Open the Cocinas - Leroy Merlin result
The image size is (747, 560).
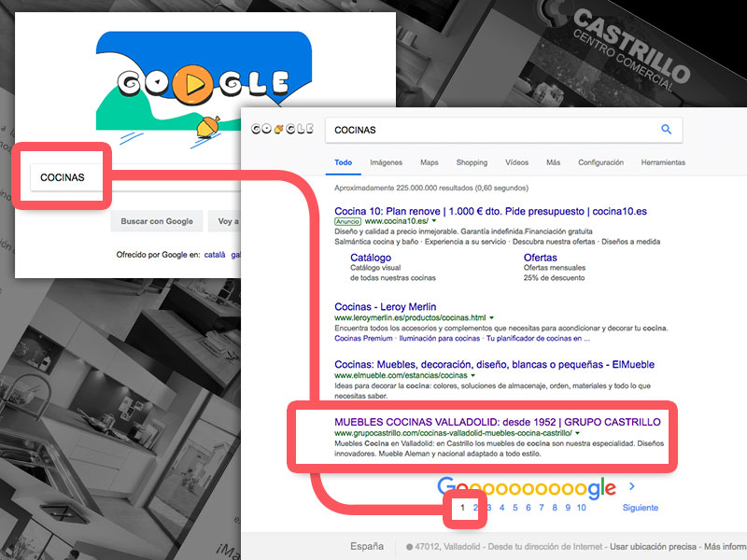click(385, 307)
